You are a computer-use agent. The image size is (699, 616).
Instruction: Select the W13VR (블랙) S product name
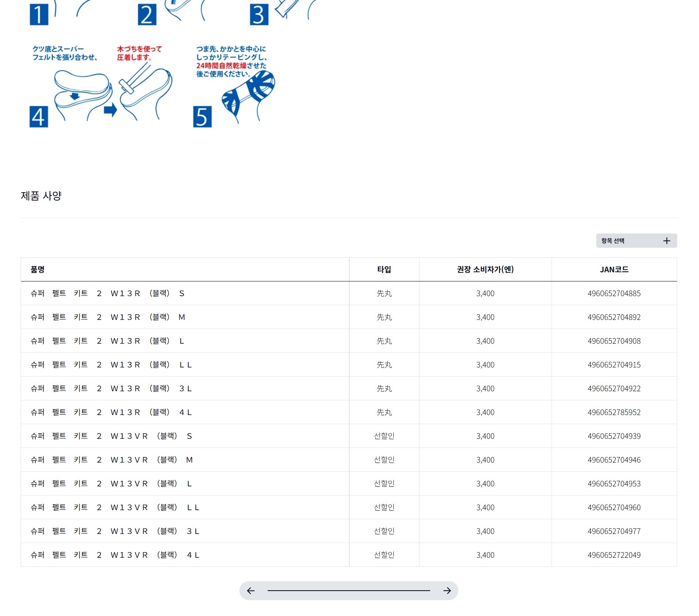111,436
